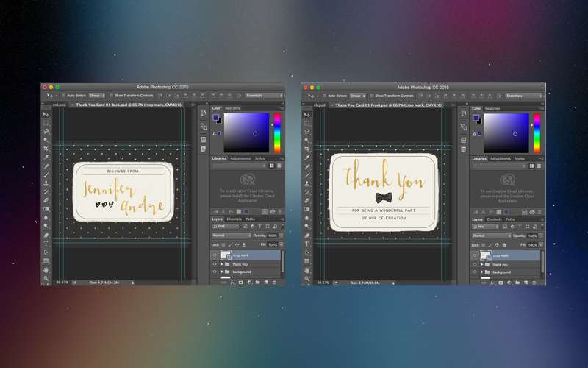
Task: Hide background group in Back.psd window
Action: pyautogui.click(x=215, y=272)
